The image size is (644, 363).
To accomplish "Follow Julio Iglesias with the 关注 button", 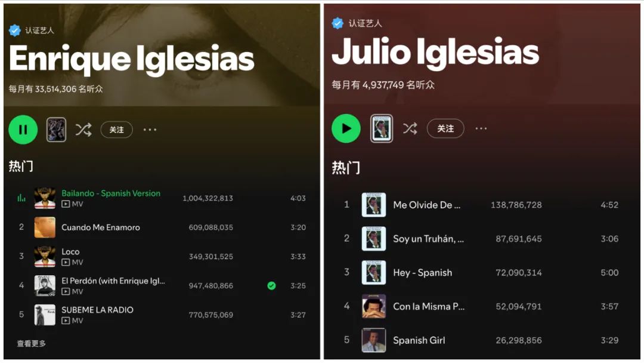I will pyautogui.click(x=445, y=128).
